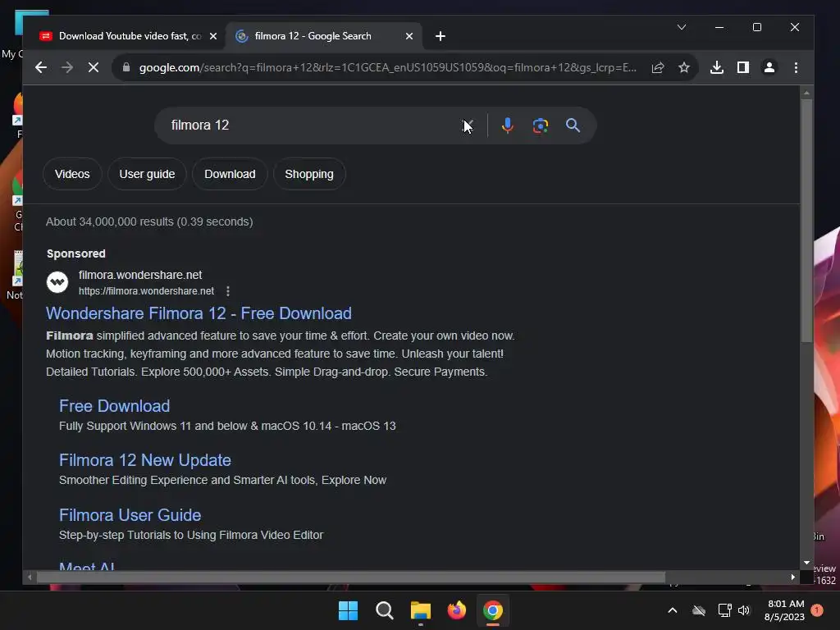Open OneDrive sync status tray icon
Screen dimensions: 840x630
click(x=699, y=610)
